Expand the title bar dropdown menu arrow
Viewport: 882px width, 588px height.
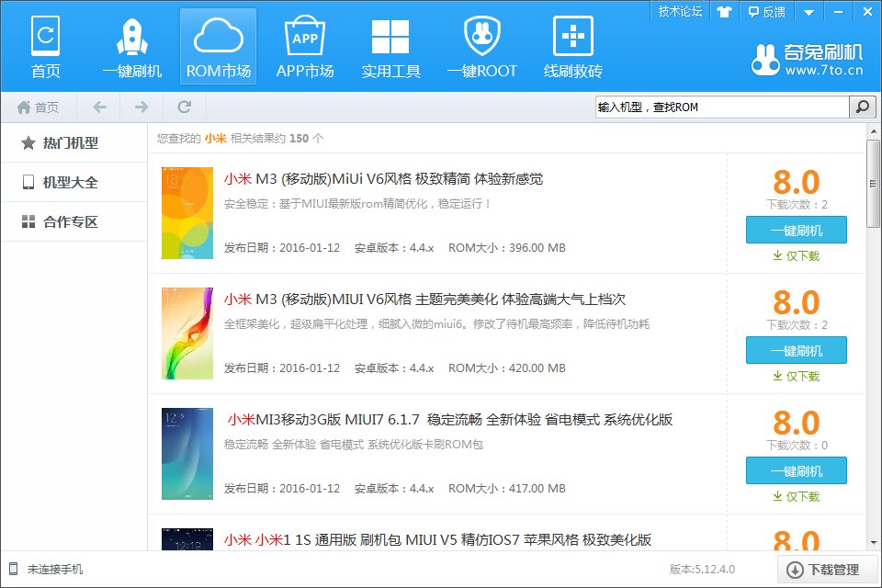(x=808, y=12)
